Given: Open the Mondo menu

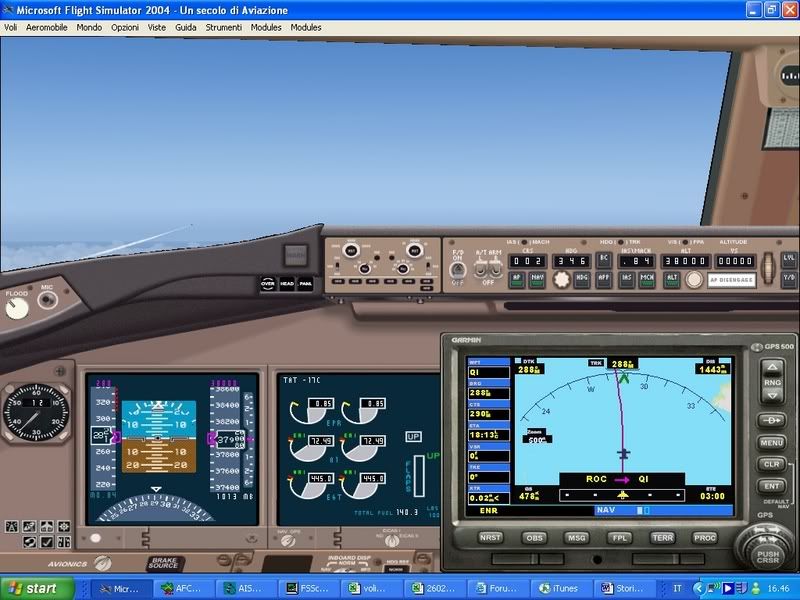Looking at the screenshot, I should tap(89, 28).
